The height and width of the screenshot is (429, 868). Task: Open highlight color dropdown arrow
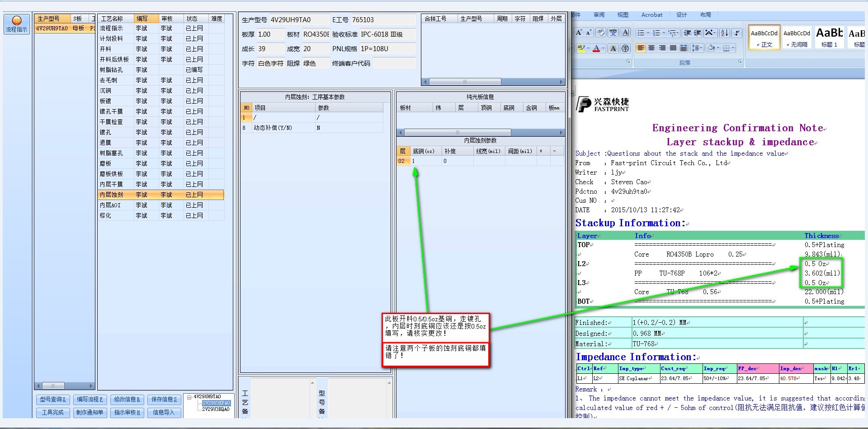588,48
